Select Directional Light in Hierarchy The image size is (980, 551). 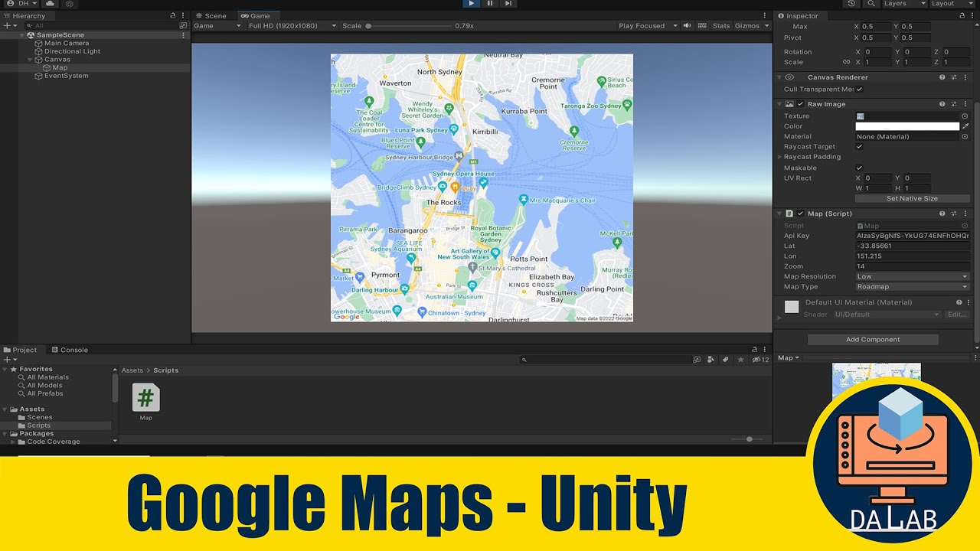(x=72, y=51)
